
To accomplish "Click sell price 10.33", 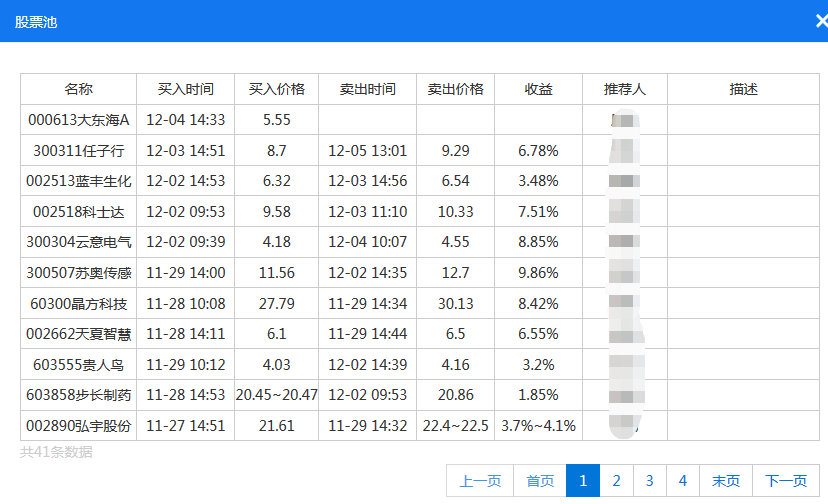I will (455, 211).
